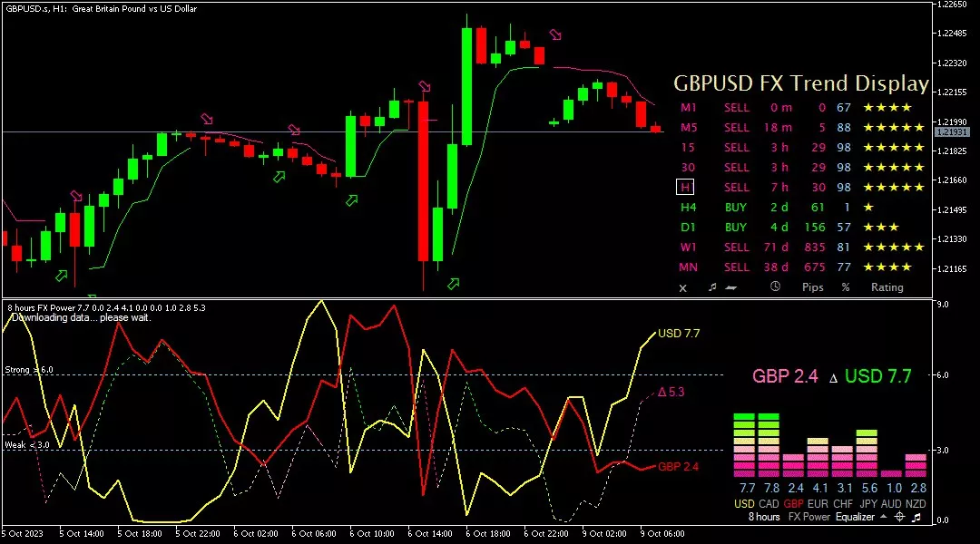Viewport: 980px width, 544px height.
Task: Toggle the music note sound alert in Trend Display
Action: click(712, 287)
